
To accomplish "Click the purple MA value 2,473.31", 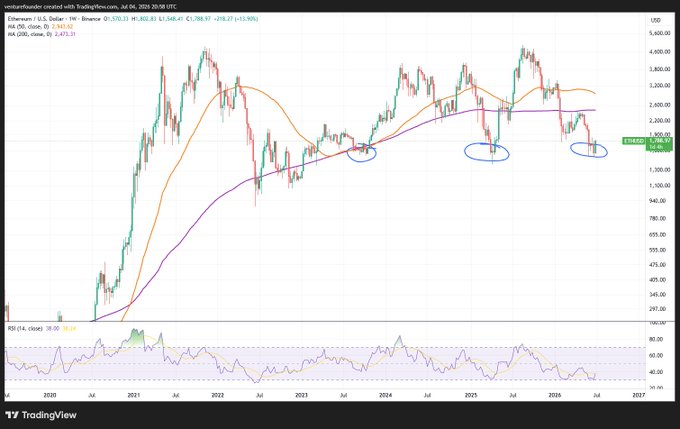I will pyautogui.click(x=65, y=34).
